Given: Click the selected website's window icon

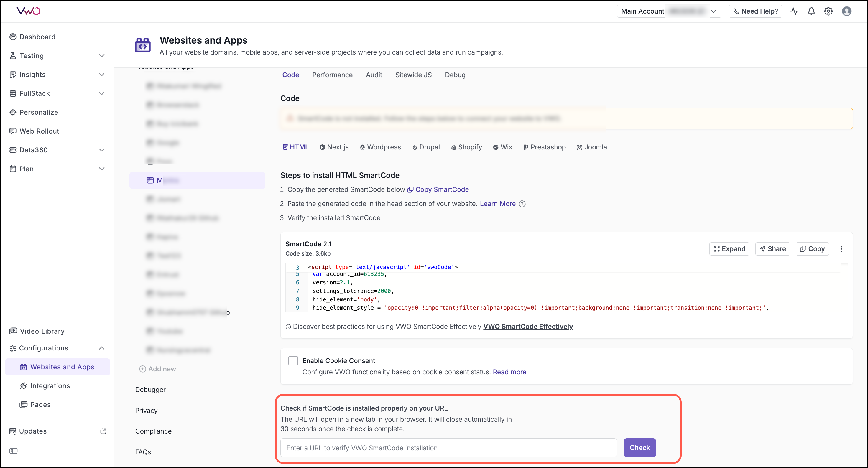Looking at the screenshot, I should (150, 180).
